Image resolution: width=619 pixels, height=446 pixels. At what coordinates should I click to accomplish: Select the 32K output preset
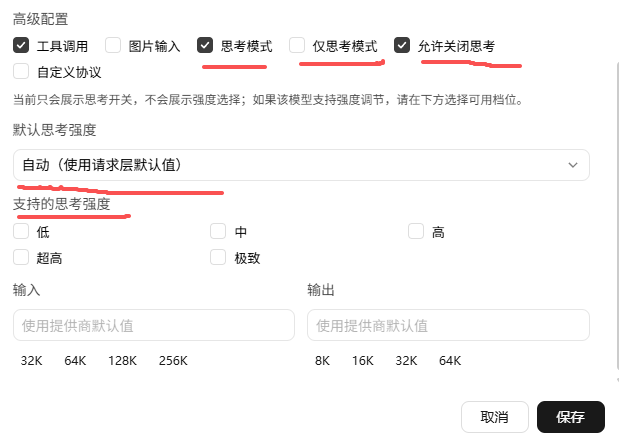point(406,361)
